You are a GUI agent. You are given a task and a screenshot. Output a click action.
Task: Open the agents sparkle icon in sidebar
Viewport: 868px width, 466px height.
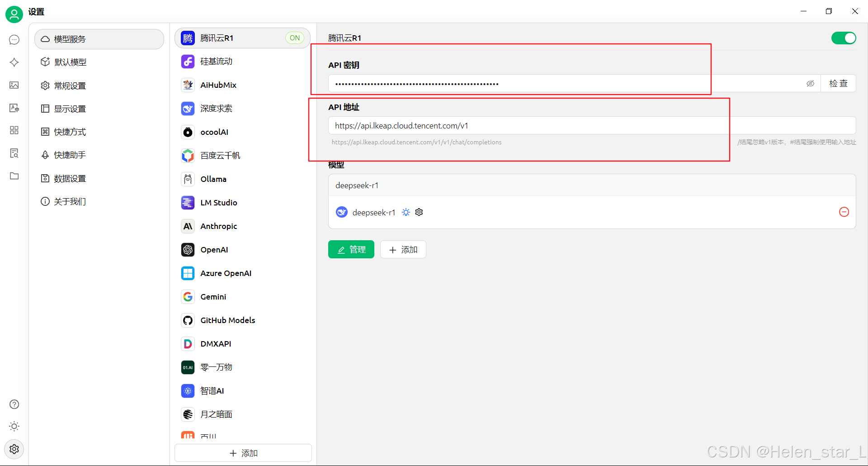click(14, 62)
